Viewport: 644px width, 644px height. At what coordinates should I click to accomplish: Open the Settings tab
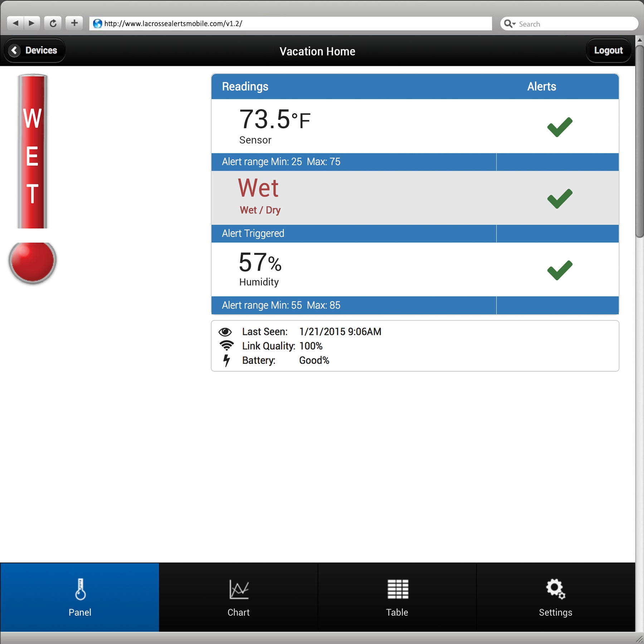point(556,597)
